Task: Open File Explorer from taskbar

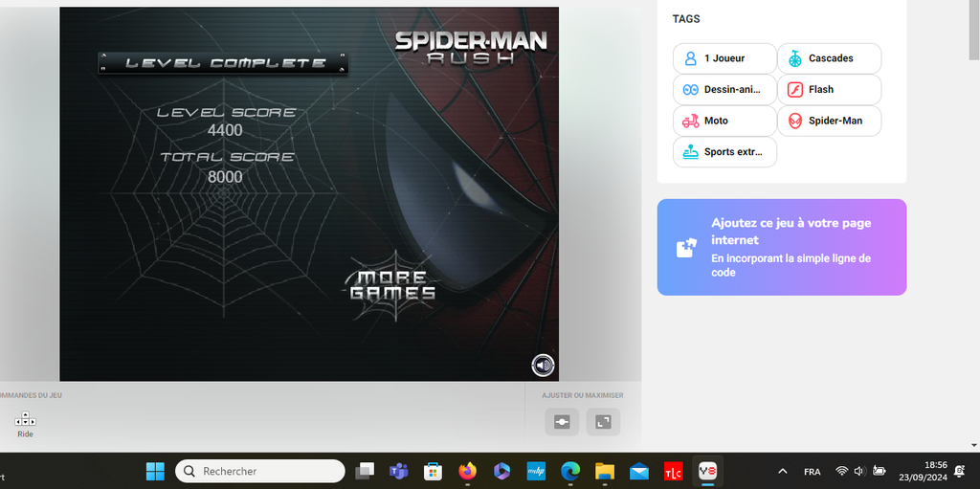Action: click(x=605, y=471)
